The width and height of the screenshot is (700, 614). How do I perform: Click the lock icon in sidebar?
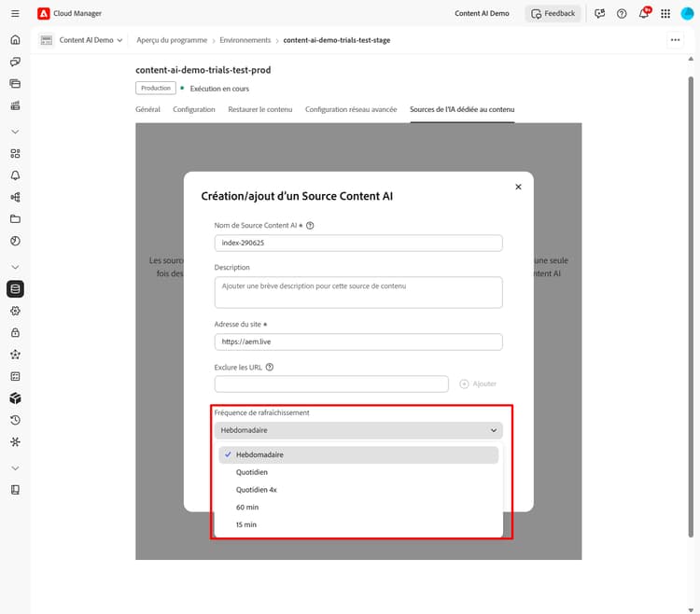pos(15,333)
